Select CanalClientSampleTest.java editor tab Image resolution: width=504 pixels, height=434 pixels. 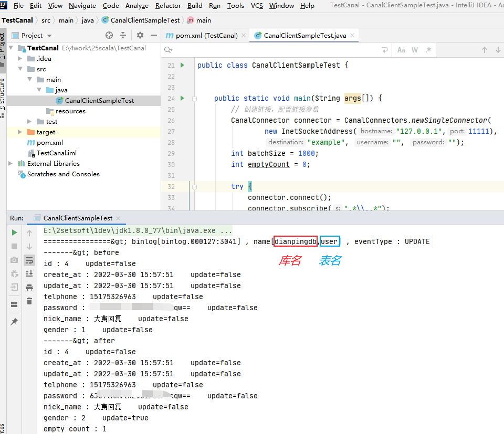click(x=304, y=36)
